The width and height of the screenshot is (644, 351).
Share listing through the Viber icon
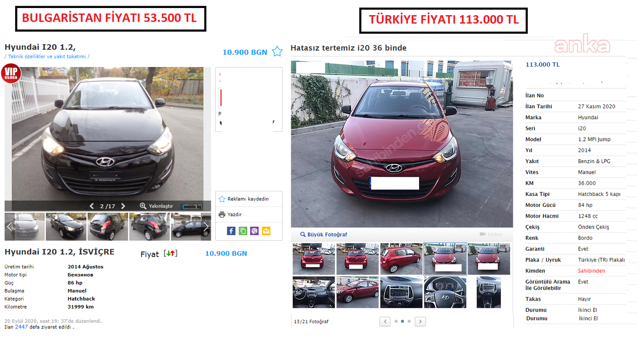pos(255,231)
